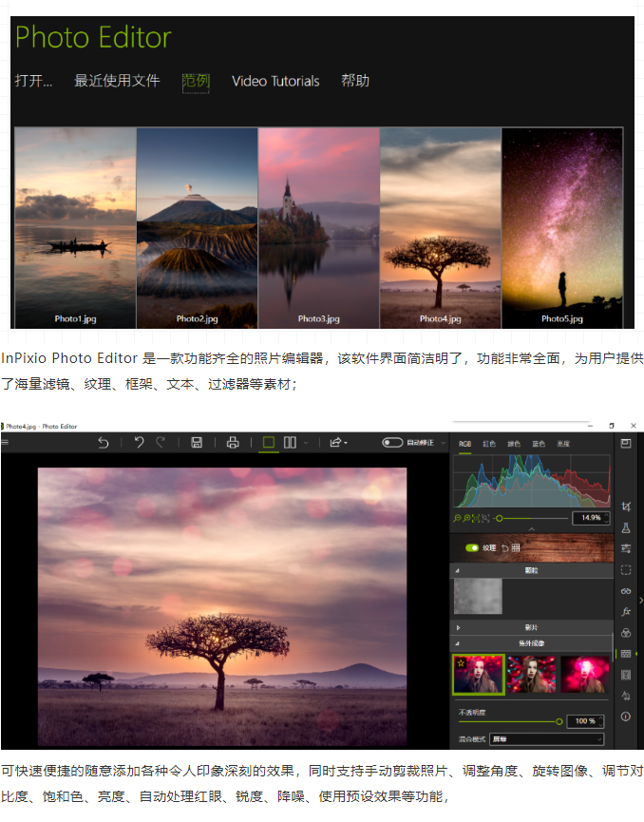This screenshot has height=822, width=644.
Task: Open the blend mode 屏幕 dropdown
Action: click(x=546, y=739)
